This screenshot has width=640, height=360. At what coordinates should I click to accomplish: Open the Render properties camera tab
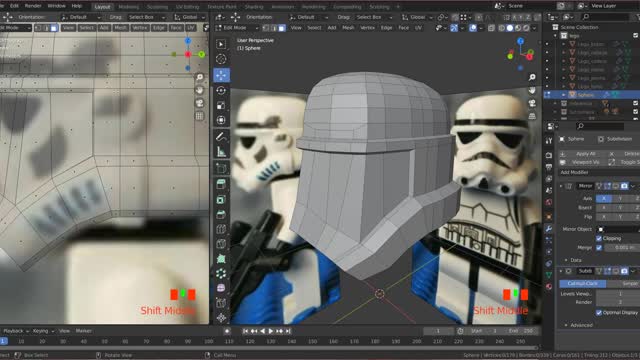[x=549, y=156]
